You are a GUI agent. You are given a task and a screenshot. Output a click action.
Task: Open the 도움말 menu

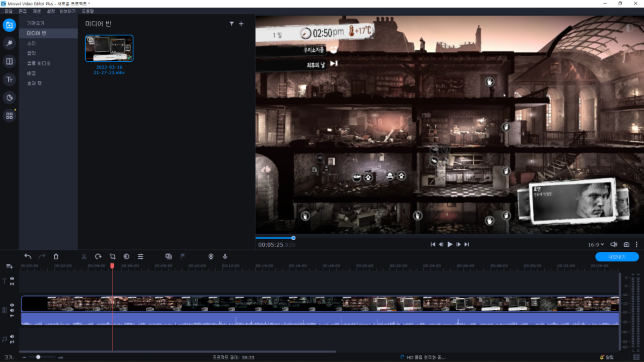87,11
